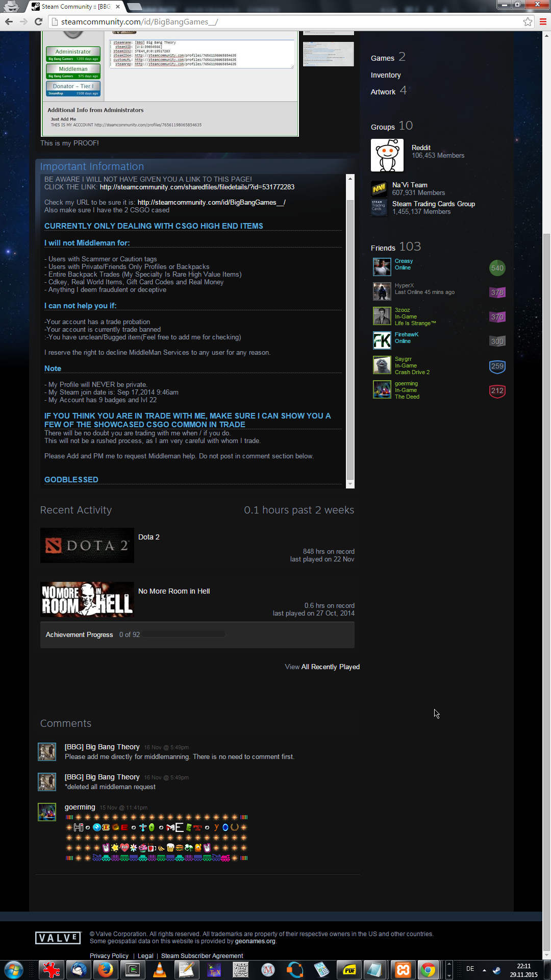Click the Dota 2 game thumbnail
The height and width of the screenshot is (980, 551).
tap(87, 545)
